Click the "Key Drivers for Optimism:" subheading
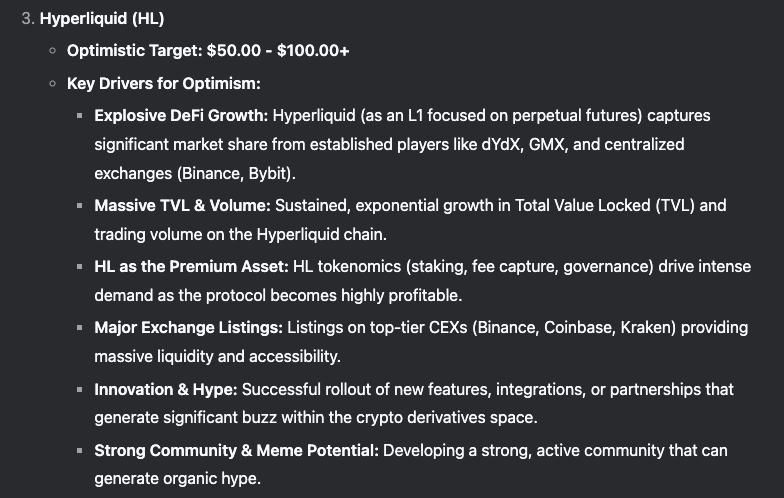Image resolution: width=784 pixels, height=498 pixels. (164, 83)
